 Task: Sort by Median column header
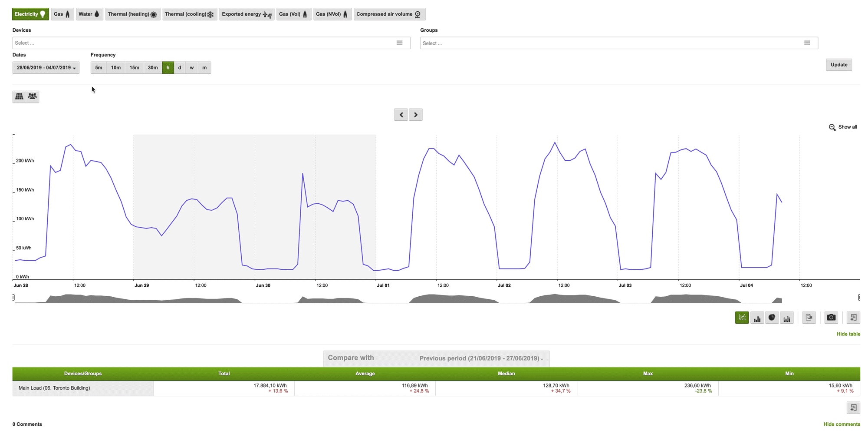click(506, 374)
